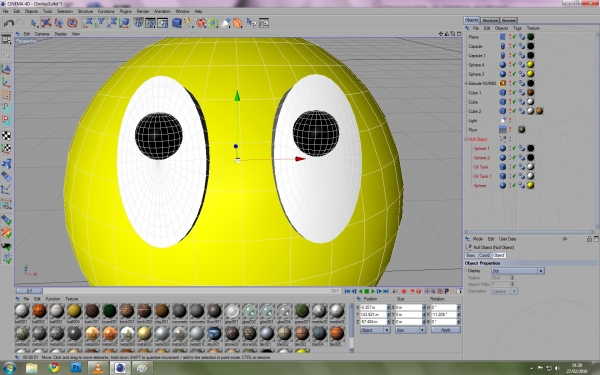The height and width of the screenshot is (375, 600).
Task: Click the context help arrow icon
Action: pyautogui.click(x=251, y=23)
